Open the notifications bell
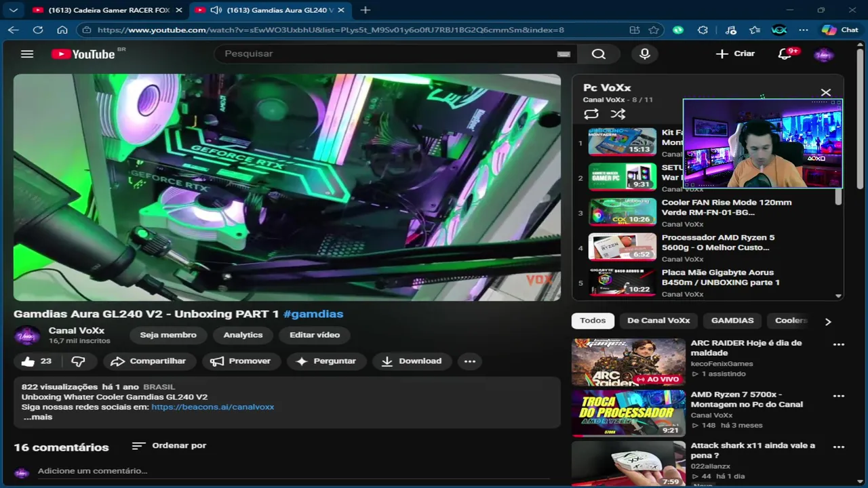Screen dimensions: 868x488 (x=785, y=54)
